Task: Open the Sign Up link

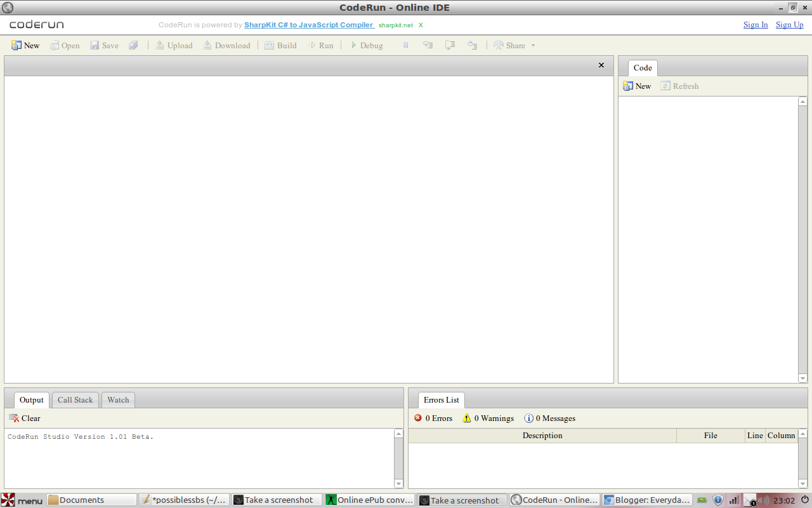Action: click(790, 25)
